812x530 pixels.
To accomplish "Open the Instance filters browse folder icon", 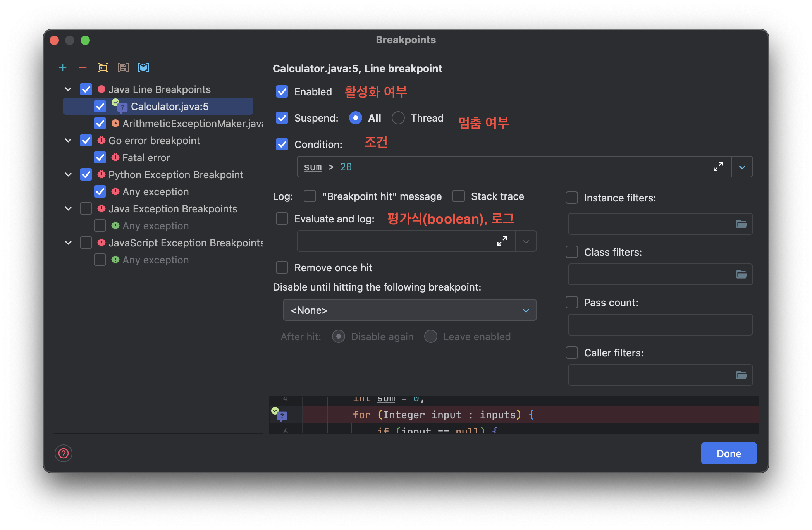I will [x=741, y=224].
